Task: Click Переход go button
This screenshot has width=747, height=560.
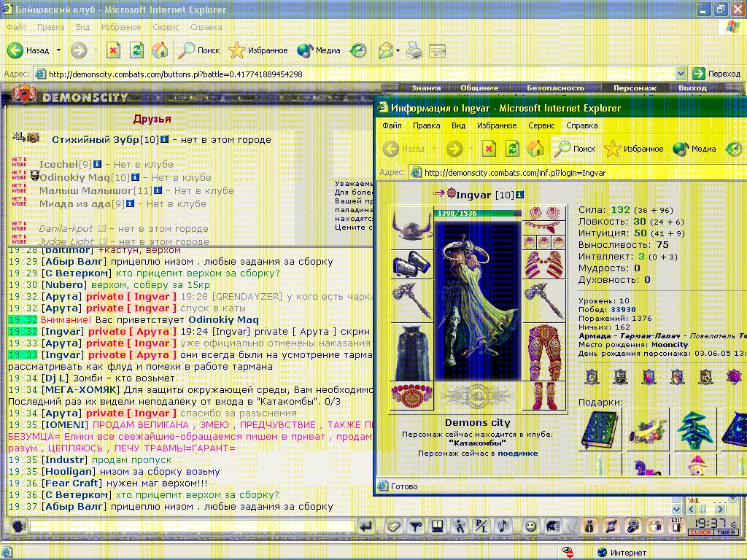Action: [x=716, y=74]
